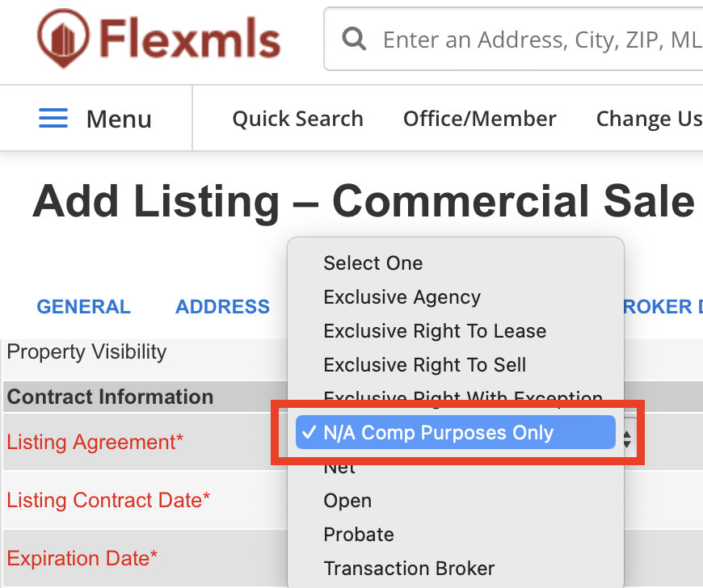Click the Menu label text
703x588 pixels.
(119, 119)
